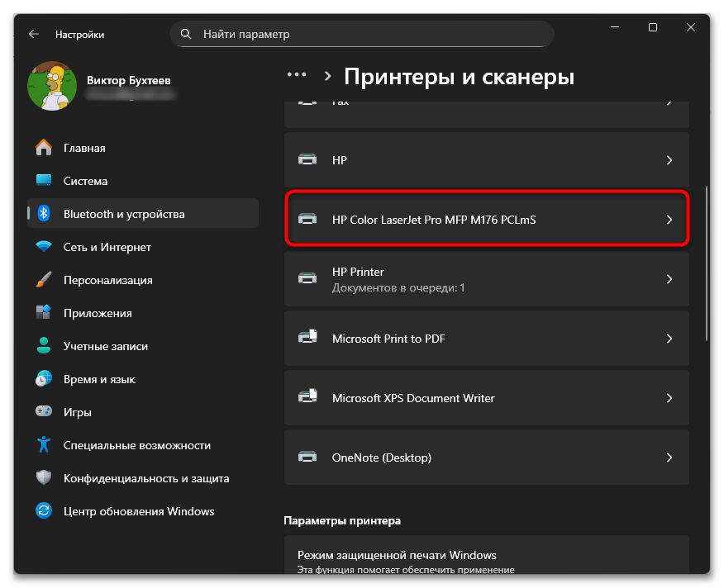Click the HP Printer device icon
The height and width of the screenshot is (588, 724).
307,279
